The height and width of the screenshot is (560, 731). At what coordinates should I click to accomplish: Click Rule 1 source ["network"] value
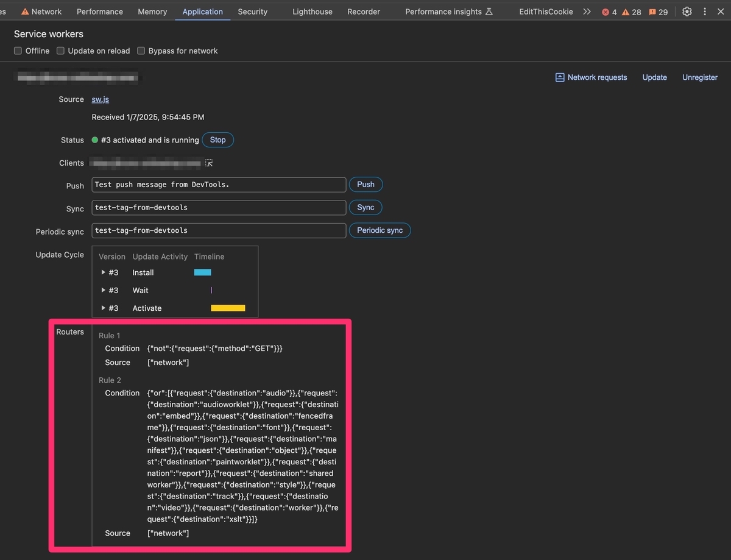(x=168, y=363)
